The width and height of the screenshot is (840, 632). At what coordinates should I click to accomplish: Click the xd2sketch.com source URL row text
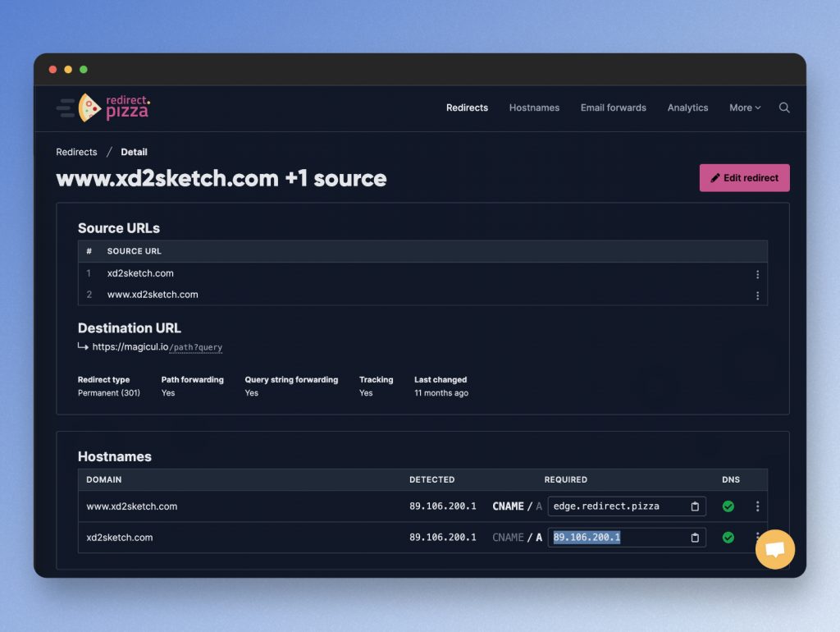pos(140,273)
